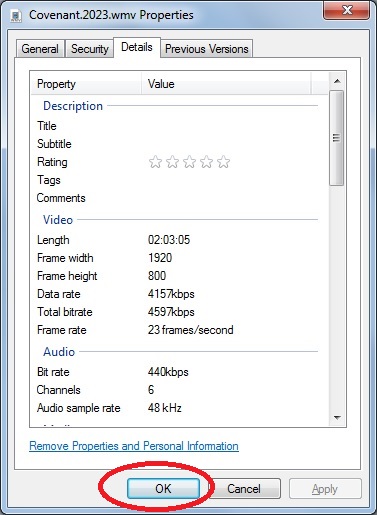Click the scrollbar up arrow
The width and height of the screenshot is (377, 515).
click(x=337, y=81)
